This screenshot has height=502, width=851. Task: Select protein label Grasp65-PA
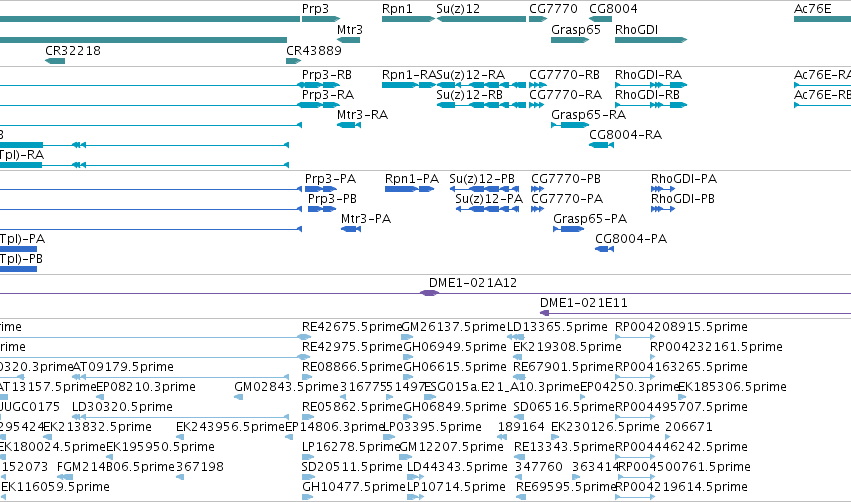(x=590, y=219)
